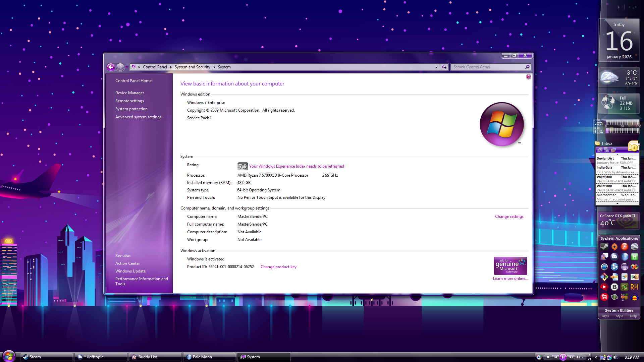
Task: Open Google Earth Pro launcher icon
Action: click(635, 247)
